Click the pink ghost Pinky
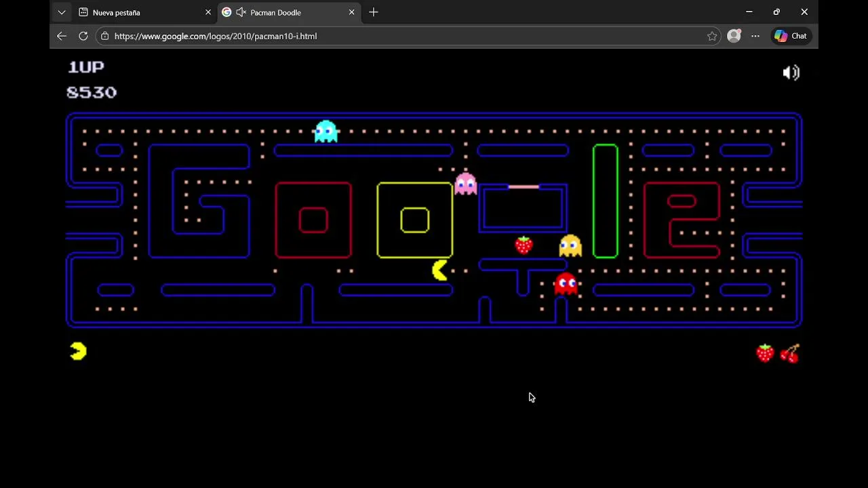This screenshot has width=868, height=488. tap(465, 183)
